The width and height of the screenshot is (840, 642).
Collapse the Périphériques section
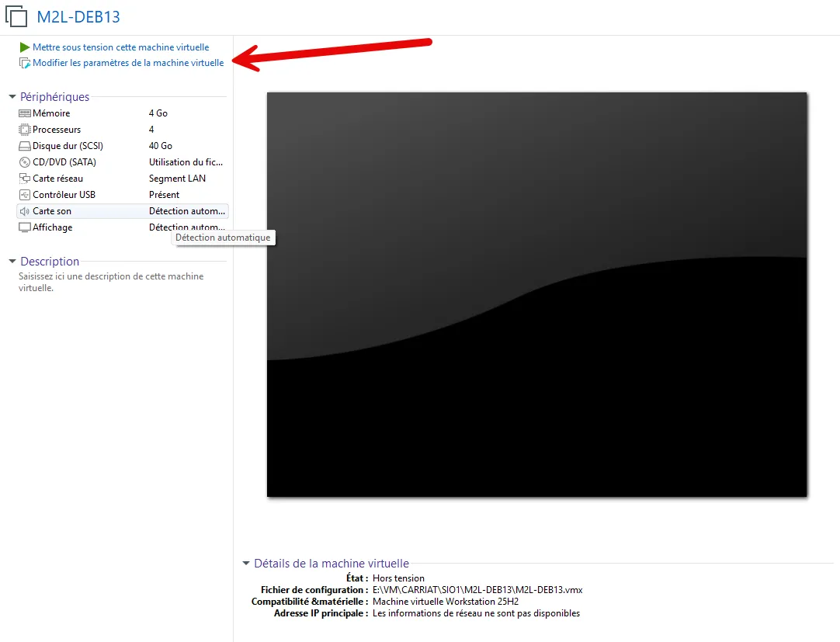(12, 97)
